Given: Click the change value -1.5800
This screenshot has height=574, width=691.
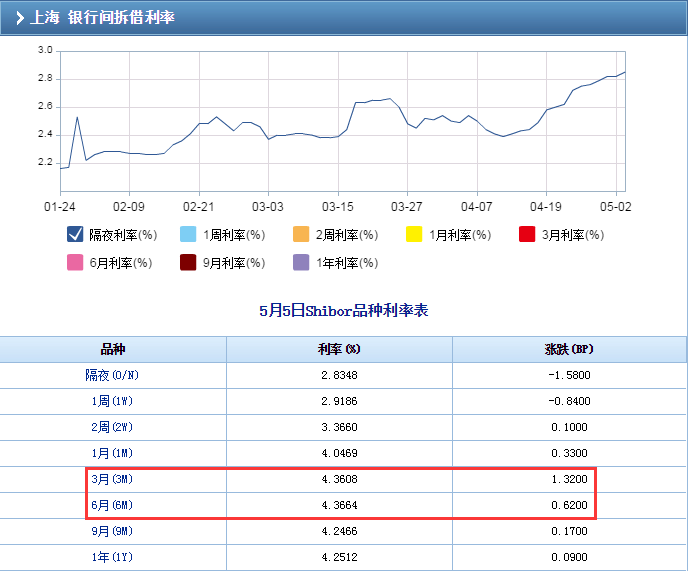Looking at the screenshot, I should [569, 375].
